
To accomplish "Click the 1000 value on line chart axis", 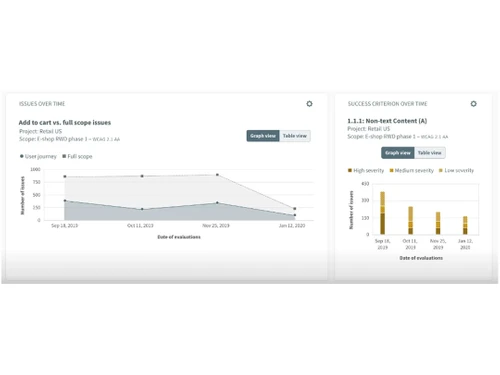I will (x=35, y=169).
